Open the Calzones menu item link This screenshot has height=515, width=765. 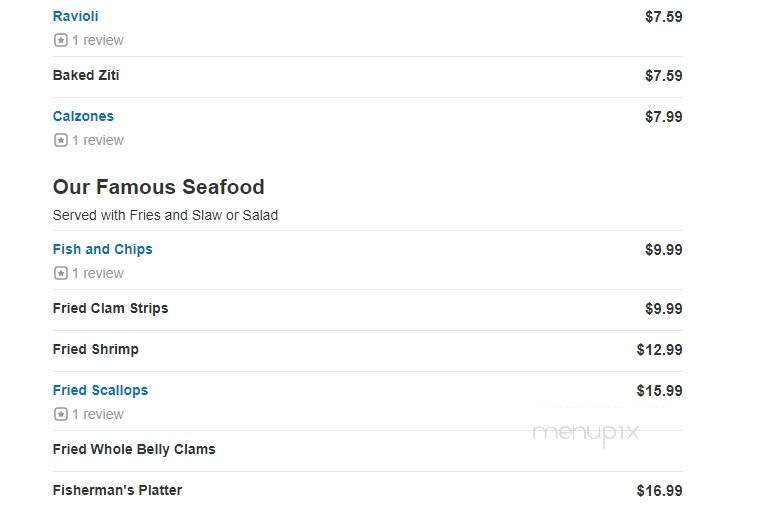(83, 117)
